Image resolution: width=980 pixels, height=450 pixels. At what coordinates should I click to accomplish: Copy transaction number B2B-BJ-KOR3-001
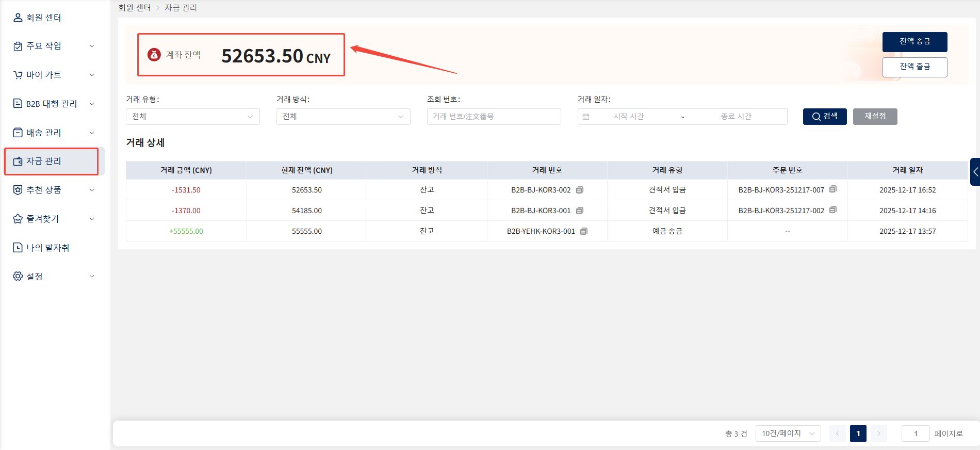point(580,211)
